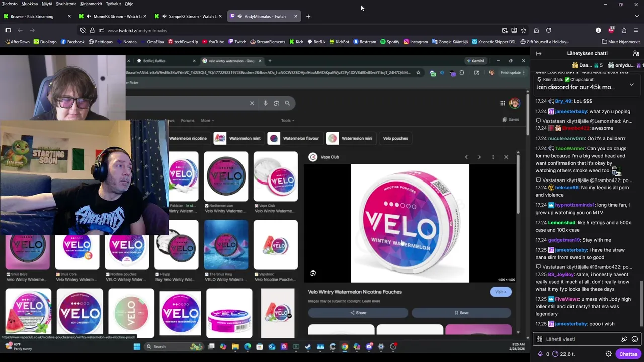Click the Visit button for Velo pouches
Screen dimensions: 644x362
501,292
